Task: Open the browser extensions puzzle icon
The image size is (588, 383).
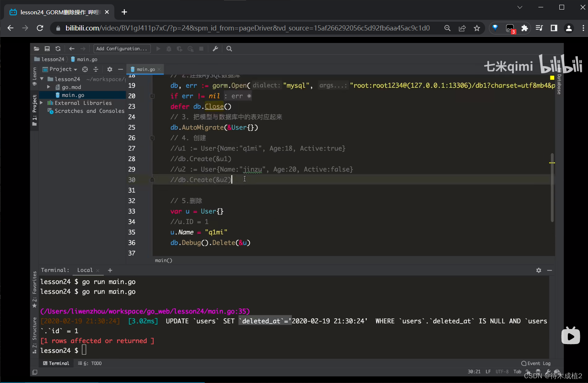Action: (524, 28)
